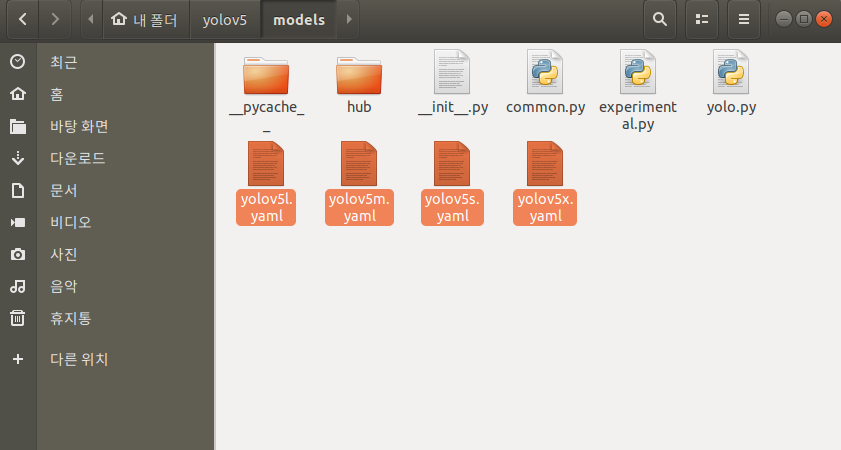Image resolution: width=841 pixels, height=450 pixels.
Task: Select the hub folder icon
Action: [x=359, y=75]
